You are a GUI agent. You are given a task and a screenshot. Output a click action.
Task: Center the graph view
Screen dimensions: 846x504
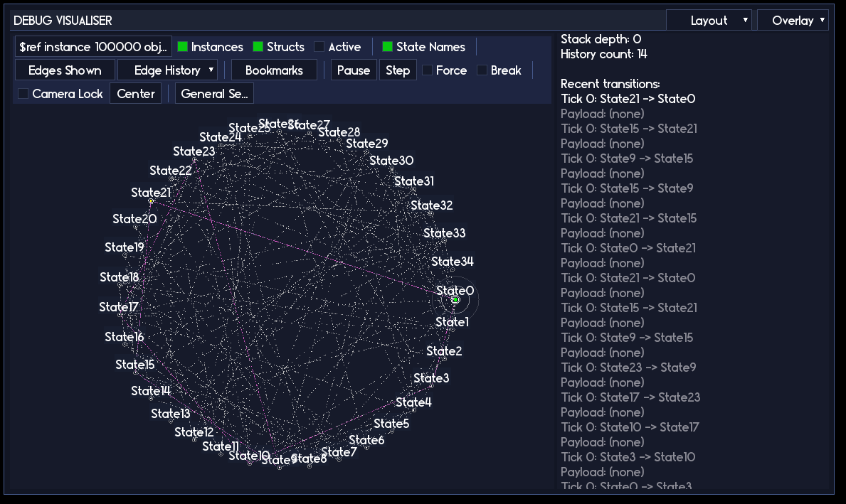pos(135,93)
